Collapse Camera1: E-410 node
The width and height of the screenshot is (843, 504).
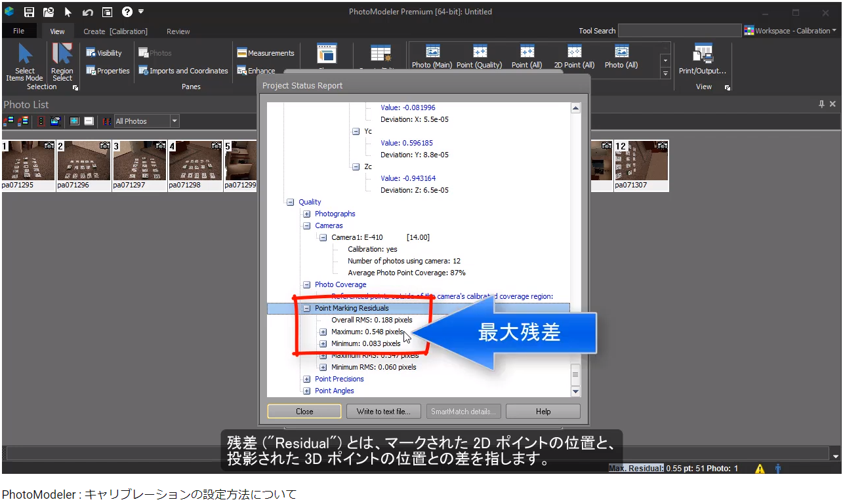tap(323, 237)
